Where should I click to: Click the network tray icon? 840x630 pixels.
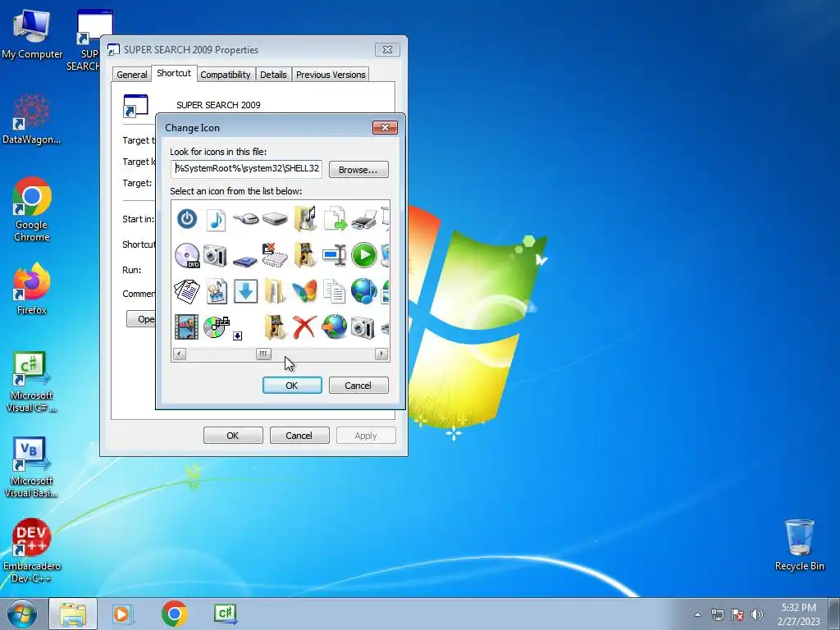tap(717, 614)
